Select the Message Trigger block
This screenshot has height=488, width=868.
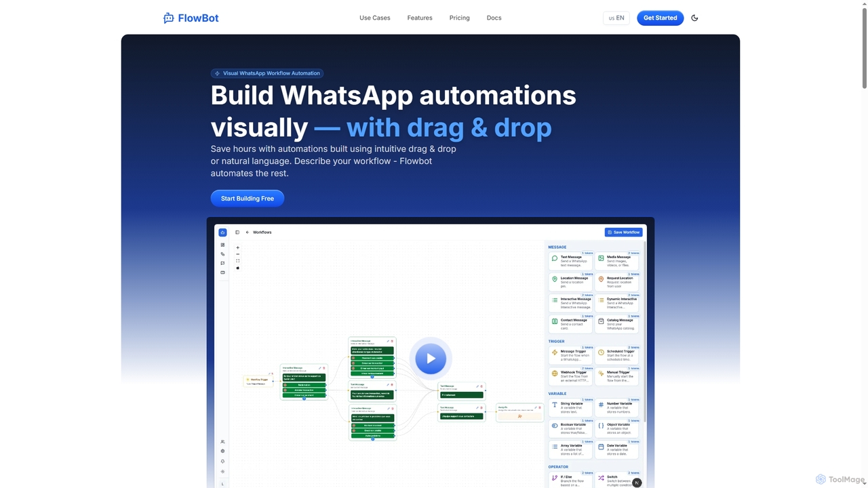[x=571, y=355]
